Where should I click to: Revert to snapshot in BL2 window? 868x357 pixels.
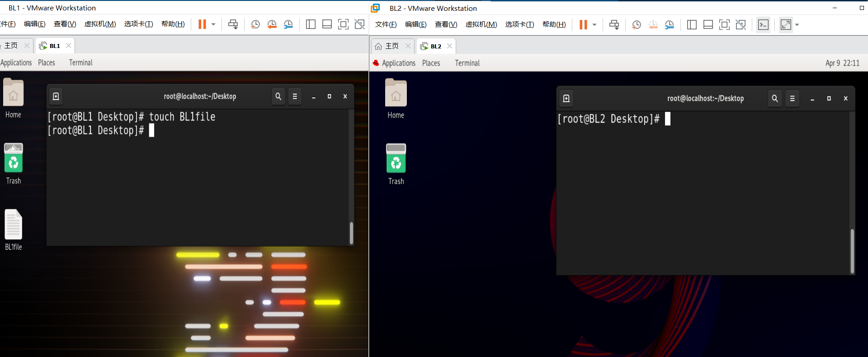tap(653, 25)
